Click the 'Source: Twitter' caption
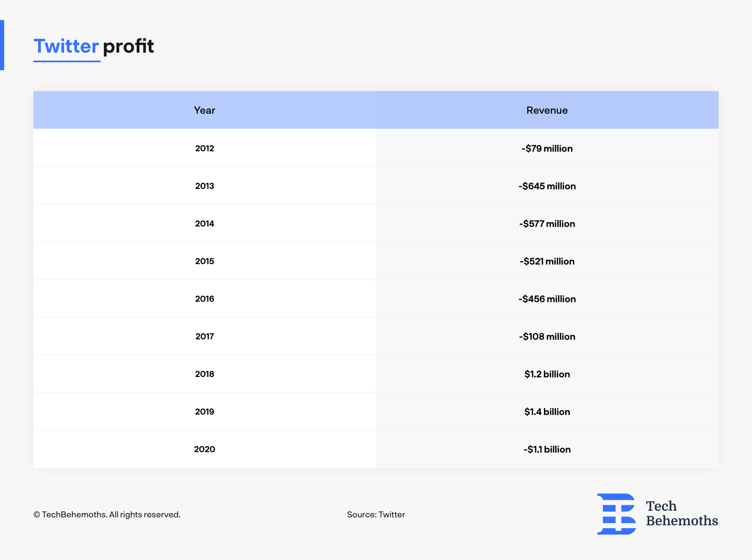The width and height of the screenshot is (752, 560). [x=376, y=514]
